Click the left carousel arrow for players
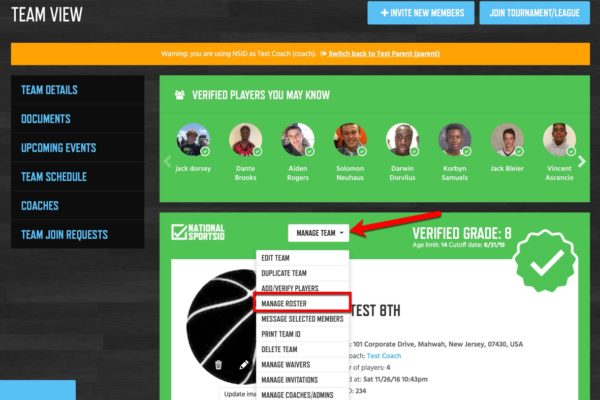This screenshot has height=400, width=600. (167, 162)
